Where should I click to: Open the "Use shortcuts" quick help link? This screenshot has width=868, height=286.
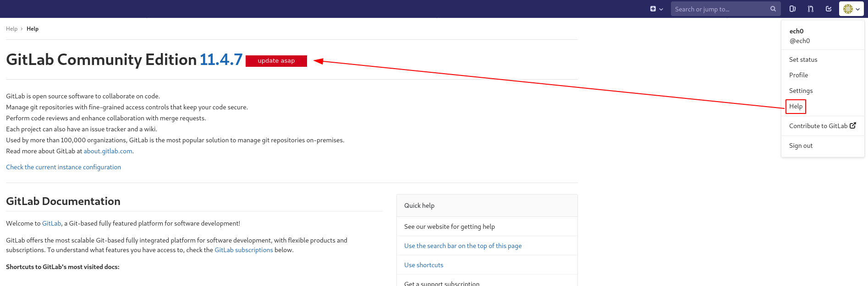(x=424, y=265)
